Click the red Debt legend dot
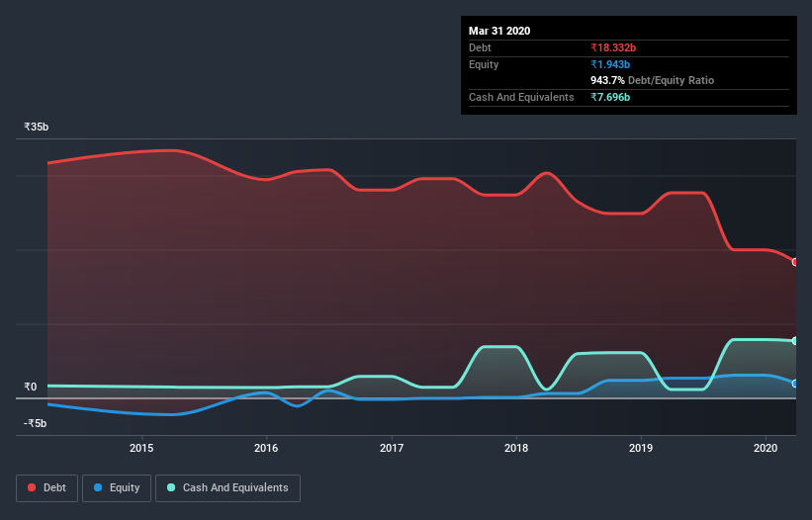This screenshot has height=520, width=812. point(32,487)
